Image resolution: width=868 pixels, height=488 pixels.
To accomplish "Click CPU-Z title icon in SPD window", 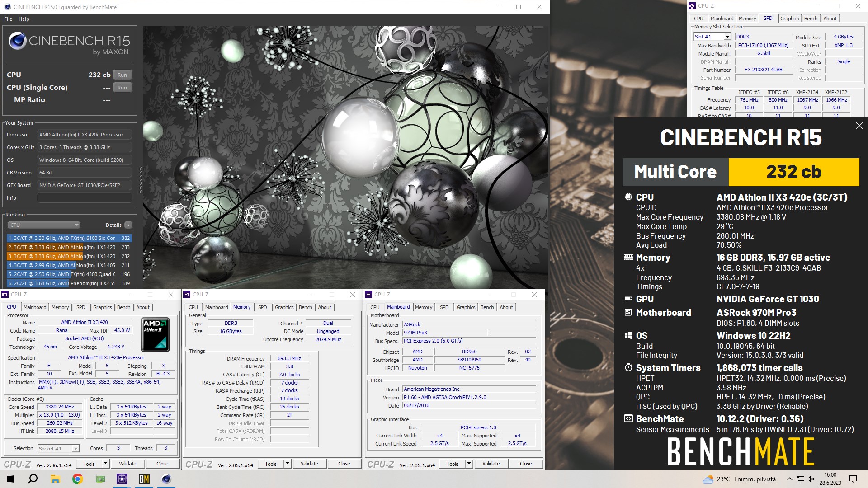I will tap(692, 6).
